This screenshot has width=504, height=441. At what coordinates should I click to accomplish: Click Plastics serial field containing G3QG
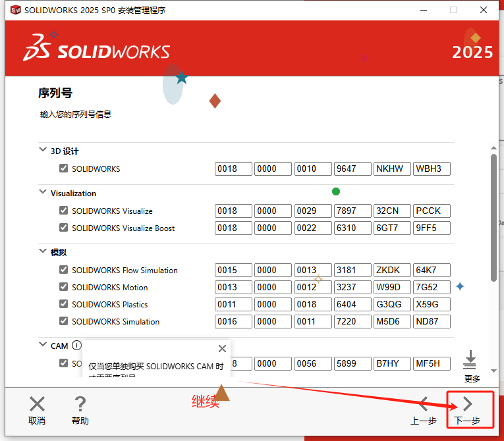392,304
